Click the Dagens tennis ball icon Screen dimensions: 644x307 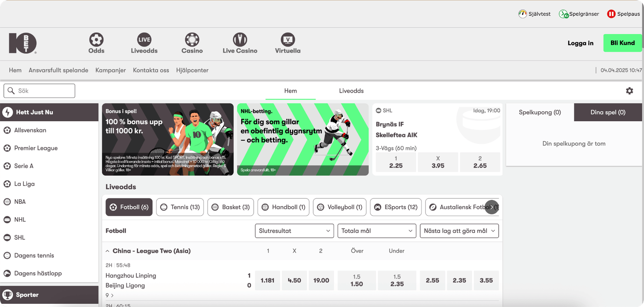7,255
